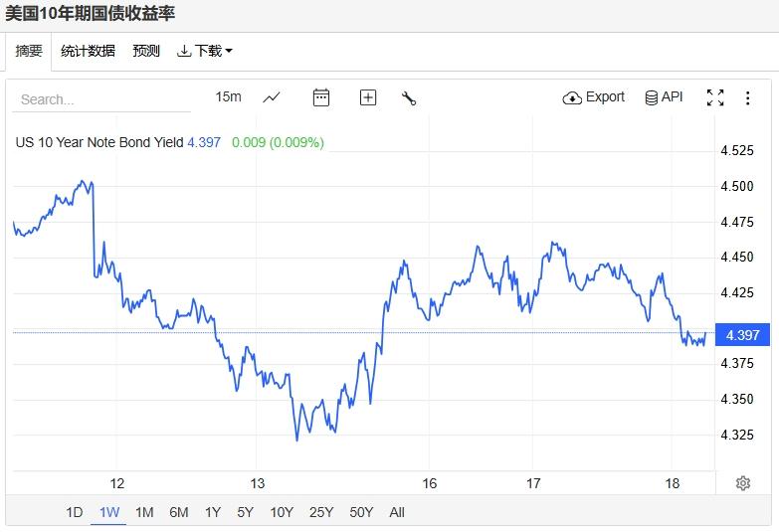
Task: Click the US 10 Year Note Bond Yield legend
Action: click(99, 142)
